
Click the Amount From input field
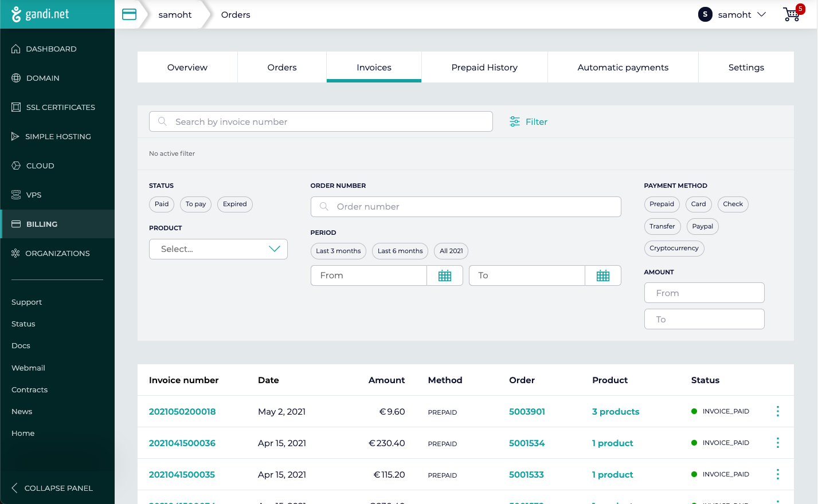(x=704, y=293)
